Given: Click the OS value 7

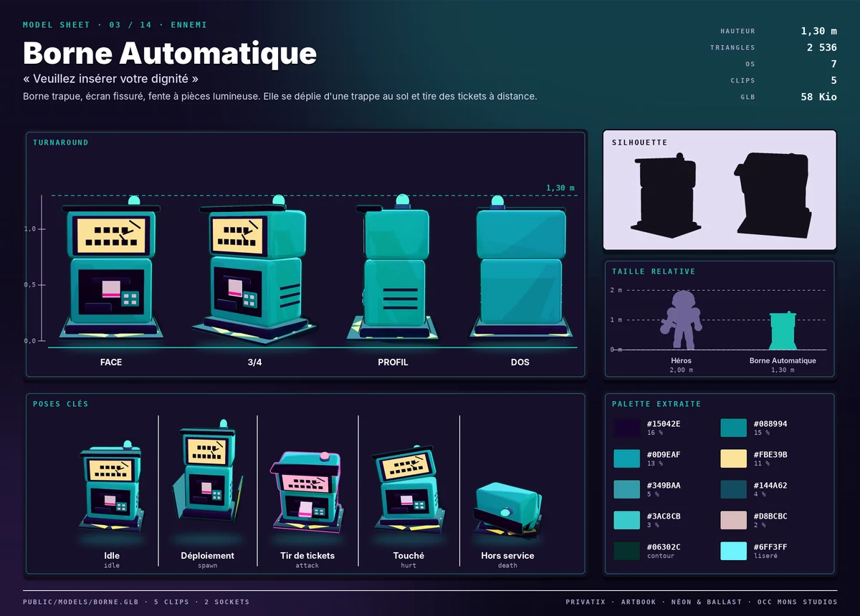Looking at the screenshot, I should (x=833, y=64).
